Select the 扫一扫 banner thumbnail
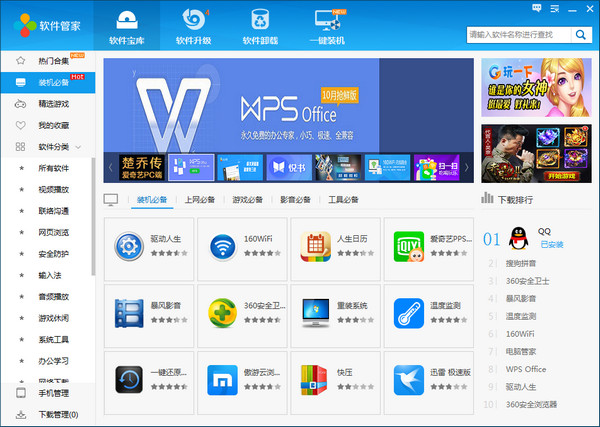The width and height of the screenshot is (600, 427). coord(437,167)
